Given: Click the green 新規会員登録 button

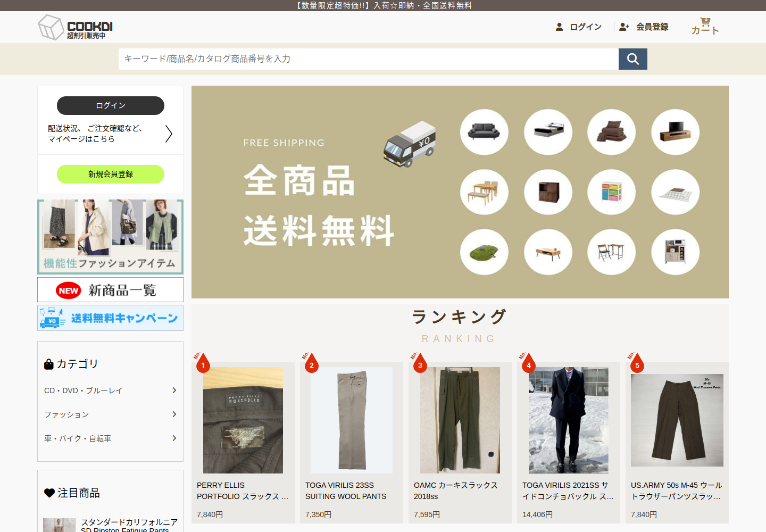Looking at the screenshot, I should pos(111,174).
